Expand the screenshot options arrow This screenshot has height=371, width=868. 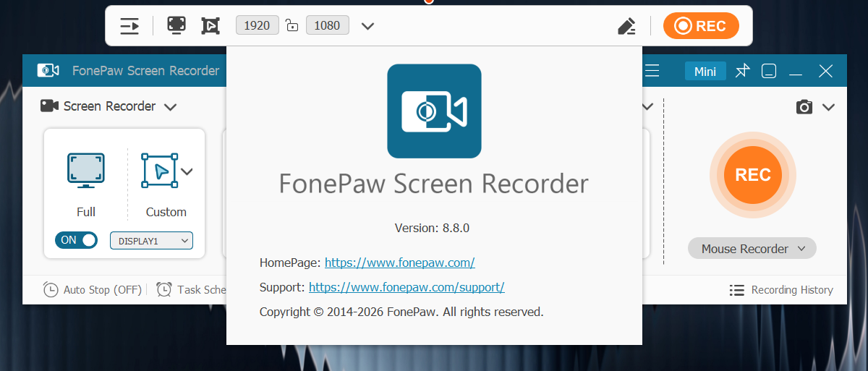(828, 107)
